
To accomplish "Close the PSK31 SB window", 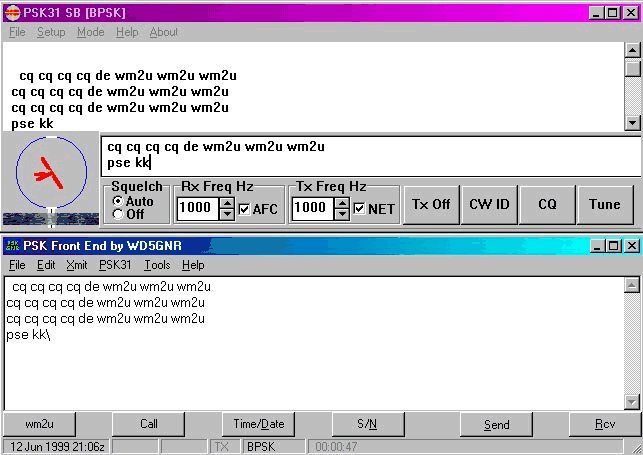I will pyautogui.click(x=631, y=13).
